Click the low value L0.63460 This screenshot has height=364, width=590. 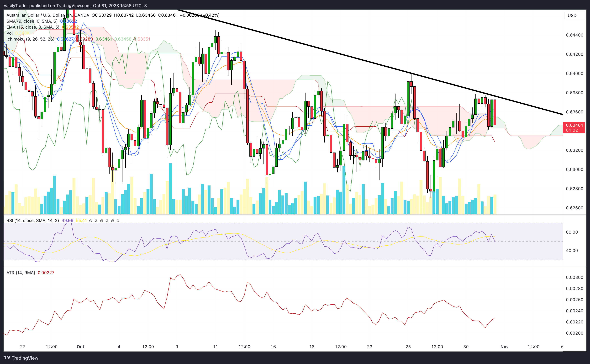[146, 15]
